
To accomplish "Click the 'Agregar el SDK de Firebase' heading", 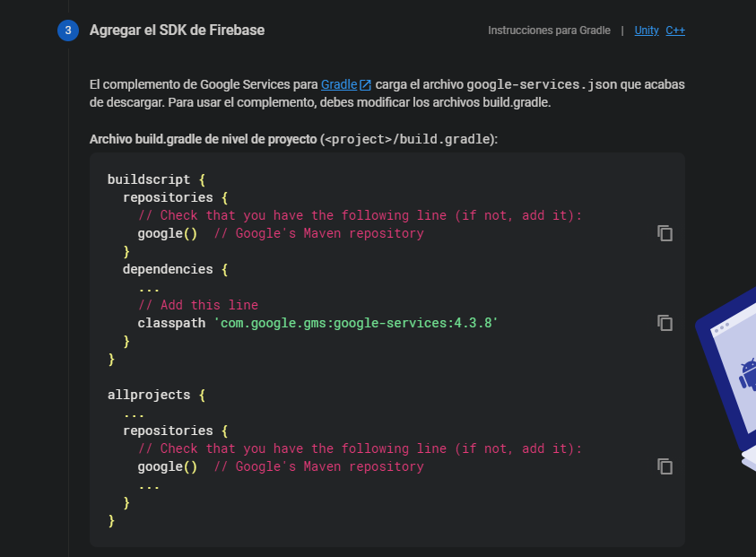I will 177,30.
